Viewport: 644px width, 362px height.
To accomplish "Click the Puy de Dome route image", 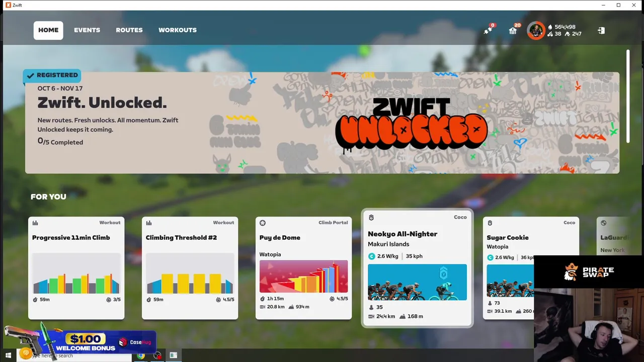I will [x=304, y=276].
